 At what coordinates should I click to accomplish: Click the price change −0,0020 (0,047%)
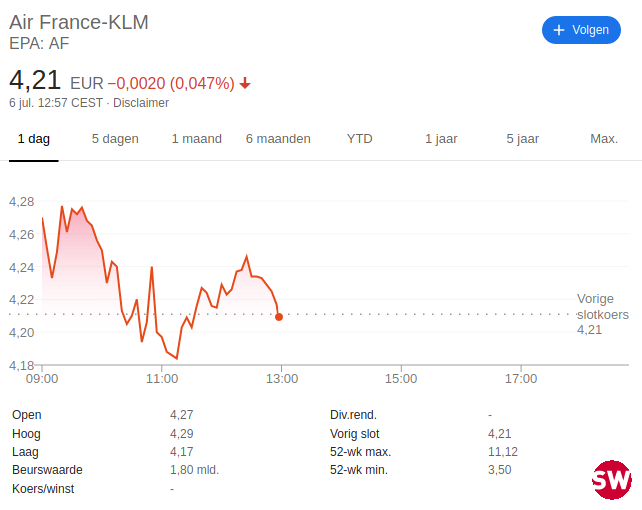pos(171,83)
